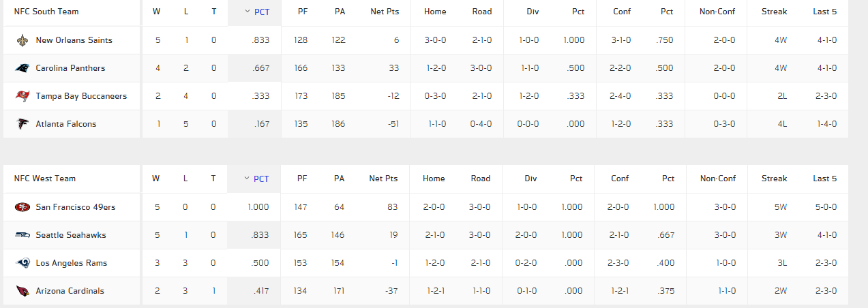Open the Arizona Cardinals team link

pyautogui.click(x=70, y=291)
